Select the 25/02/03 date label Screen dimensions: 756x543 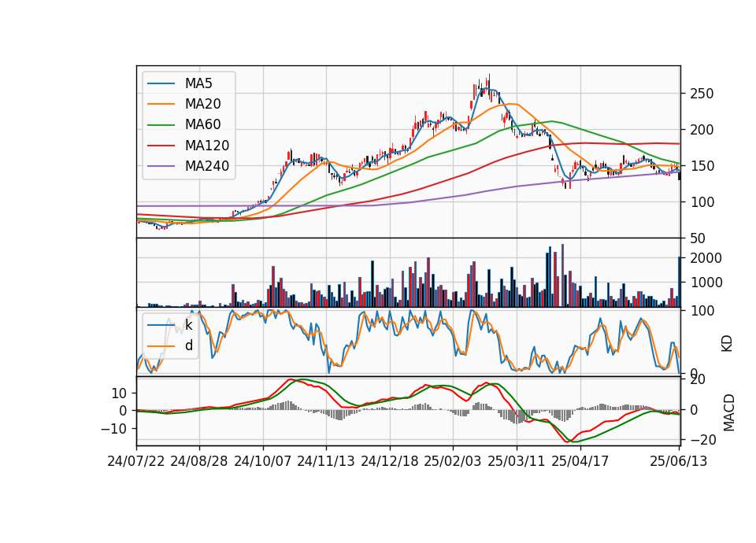(453, 461)
